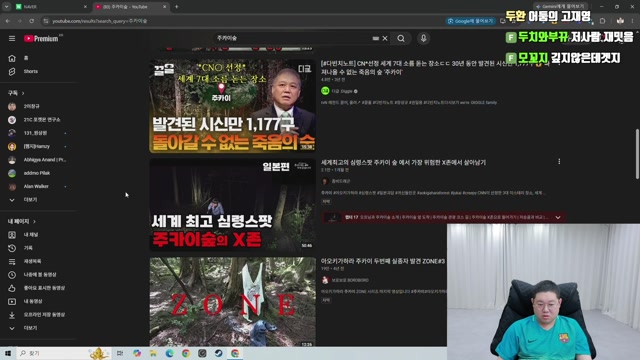640x360 pixels.
Task: Open video title 아오키가하라 주카이 두번째 실종자
Action: pos(383,261)
